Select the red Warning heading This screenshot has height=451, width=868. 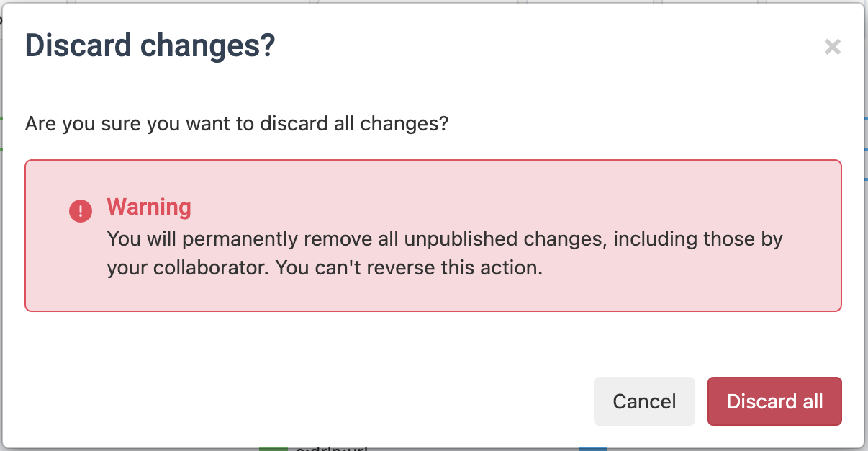pyautogui.click(x=149, y=207)
